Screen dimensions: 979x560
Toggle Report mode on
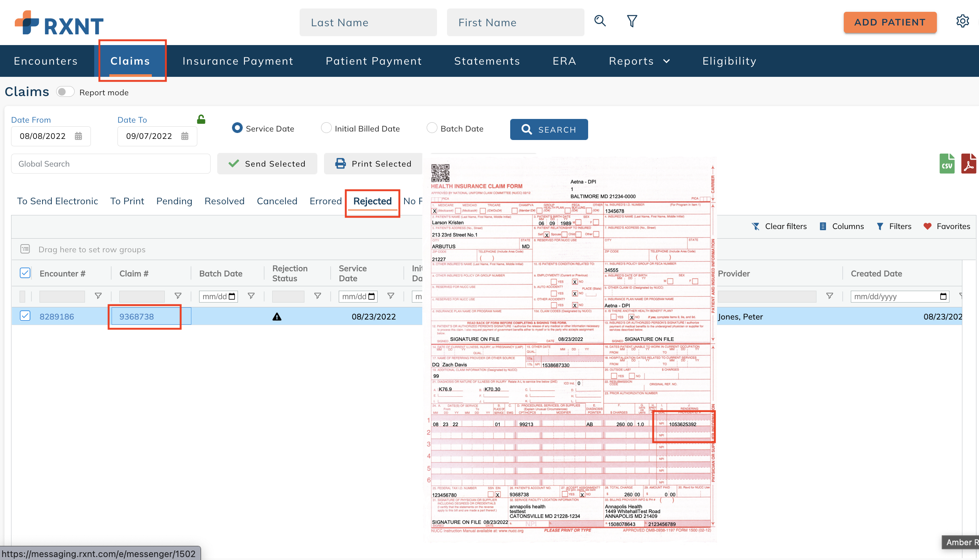[x=65, y=92]
